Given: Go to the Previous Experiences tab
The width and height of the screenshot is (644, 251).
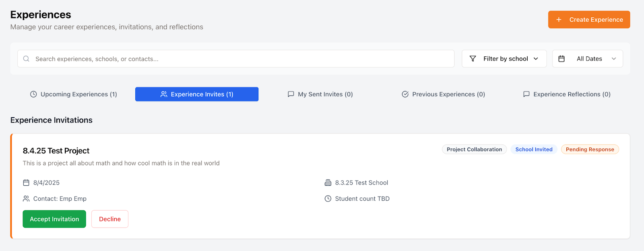Looking at the screenshot, I should (x=444, y=94).
